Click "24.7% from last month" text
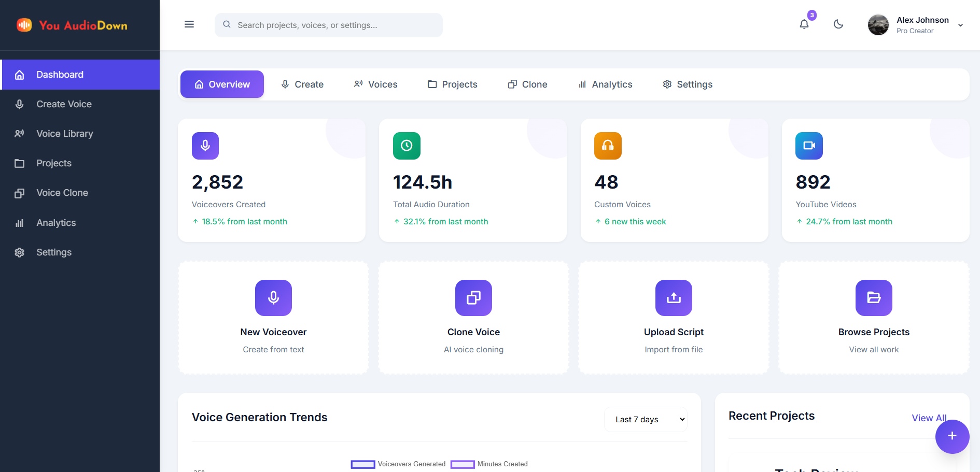Viewport: 980px width, 472px height. (x=849, y=222)
